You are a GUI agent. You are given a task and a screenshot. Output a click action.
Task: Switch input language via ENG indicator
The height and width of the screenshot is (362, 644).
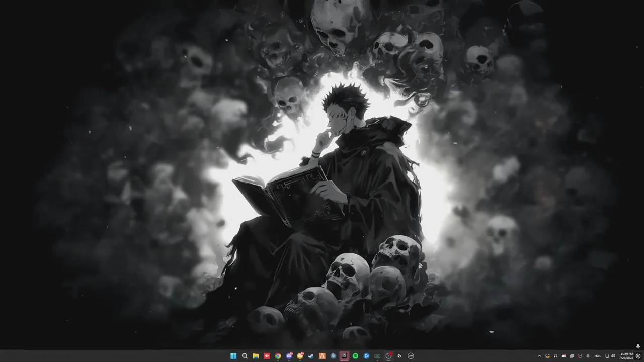point(597,356)
